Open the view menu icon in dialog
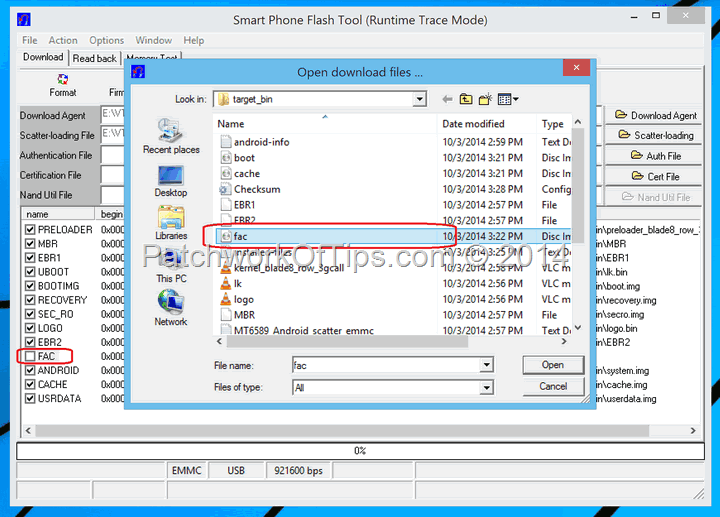Screen dimensions: 720x517 [x=508, y=99]
